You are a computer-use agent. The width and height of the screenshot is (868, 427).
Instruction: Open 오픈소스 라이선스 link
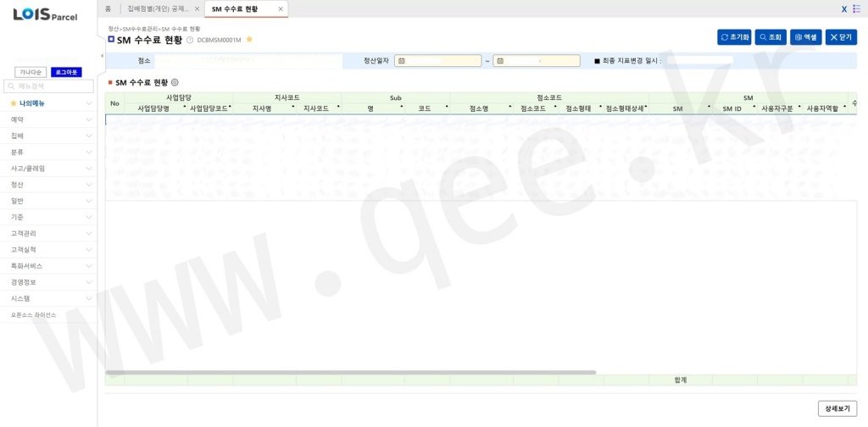pyautogui.click(x=33, y=314)
